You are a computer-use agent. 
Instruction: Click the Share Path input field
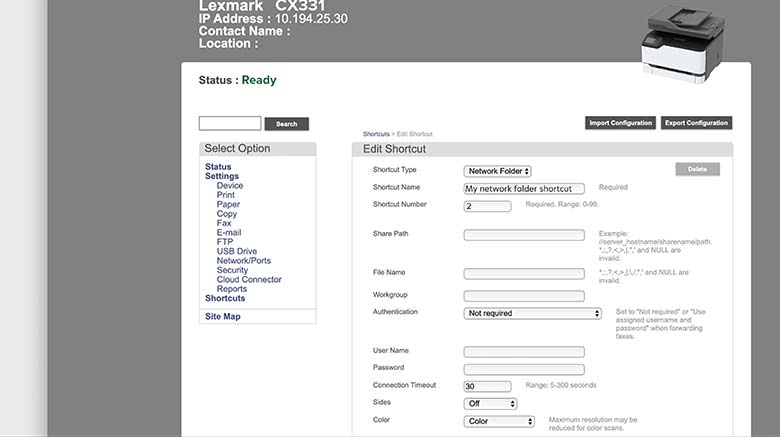click(524, 235)
